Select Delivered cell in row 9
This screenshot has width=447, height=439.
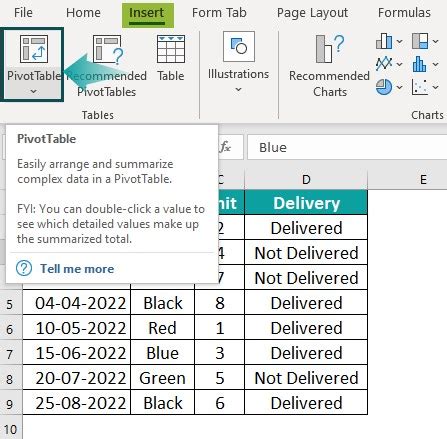coord(306,403)
